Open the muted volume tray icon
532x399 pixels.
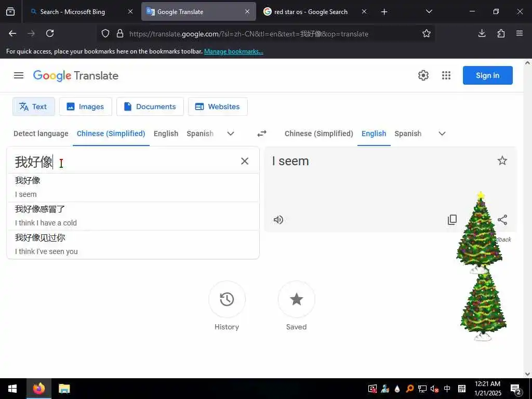coord(434,389)
